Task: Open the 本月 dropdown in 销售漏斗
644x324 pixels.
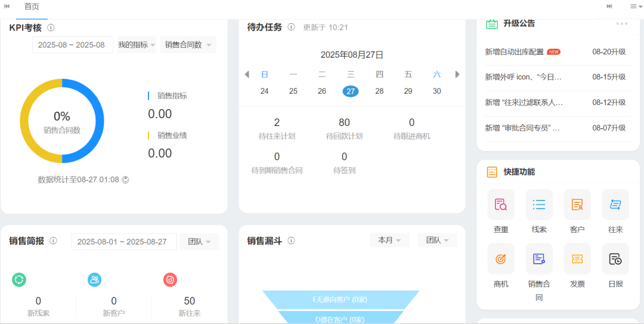Action: [389, 240]
